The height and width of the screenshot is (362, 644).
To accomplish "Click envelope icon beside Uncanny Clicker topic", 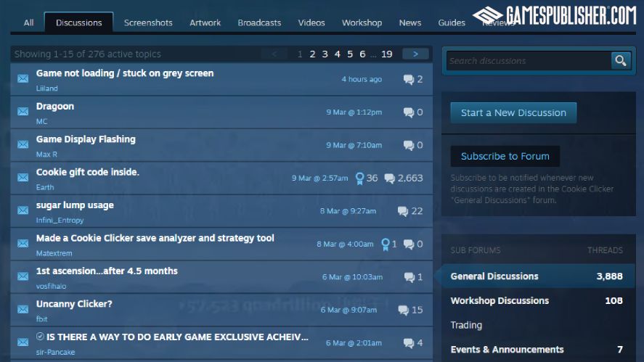I will [23, 309].
